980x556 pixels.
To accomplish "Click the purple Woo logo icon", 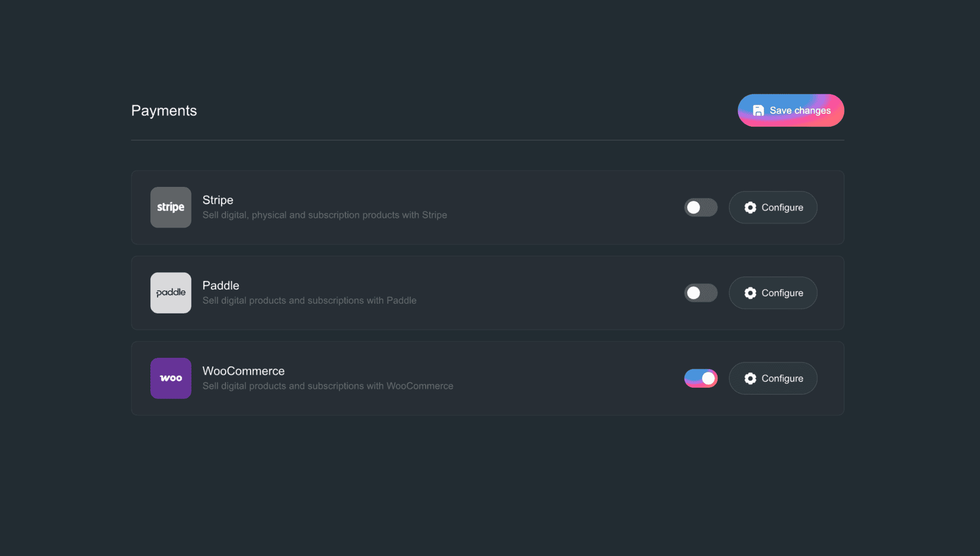I will 171,378.
